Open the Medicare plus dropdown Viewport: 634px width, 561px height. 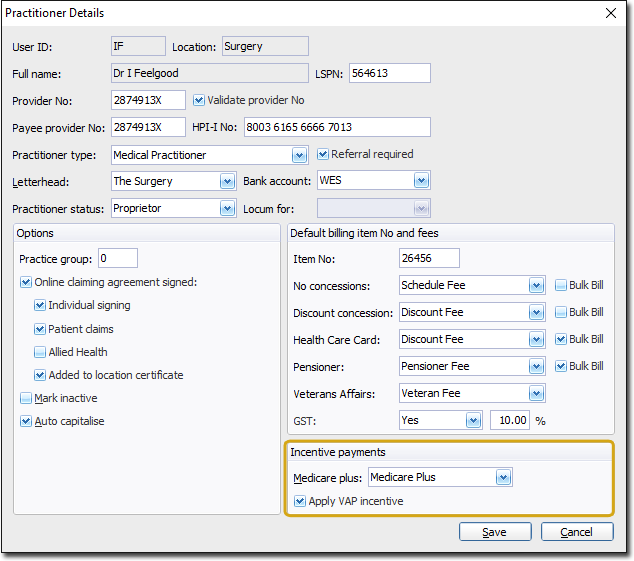coord(504,477)
